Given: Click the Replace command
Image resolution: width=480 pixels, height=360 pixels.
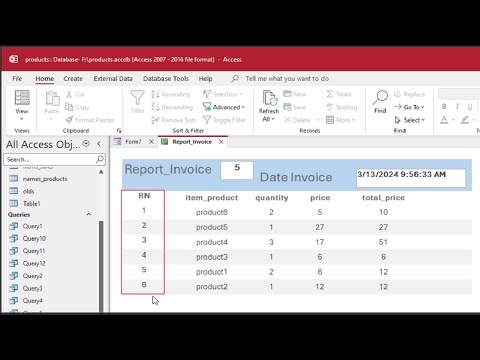Looking at the screenshot, I should [409, 94].
